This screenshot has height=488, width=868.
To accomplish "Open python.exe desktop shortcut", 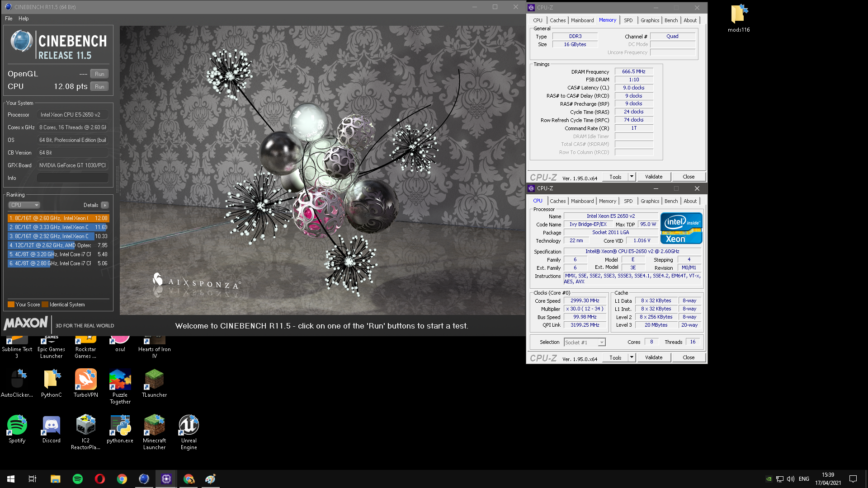I will click(x=120, y=429).
